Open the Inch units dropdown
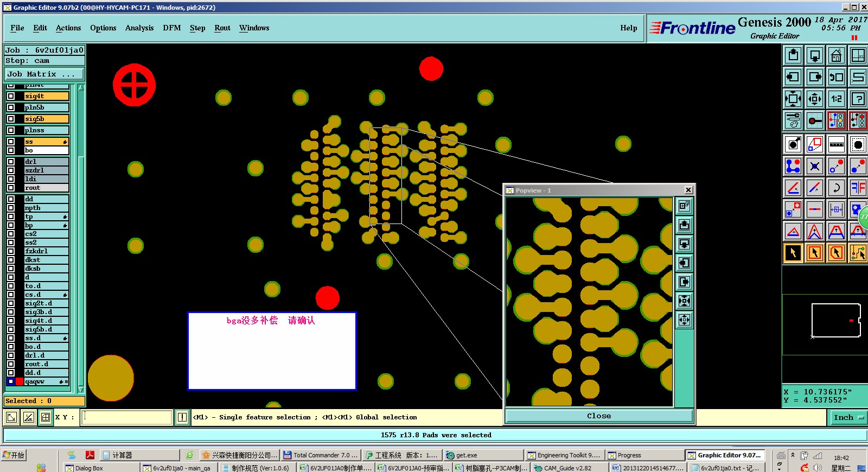 [x=847, y=417]
